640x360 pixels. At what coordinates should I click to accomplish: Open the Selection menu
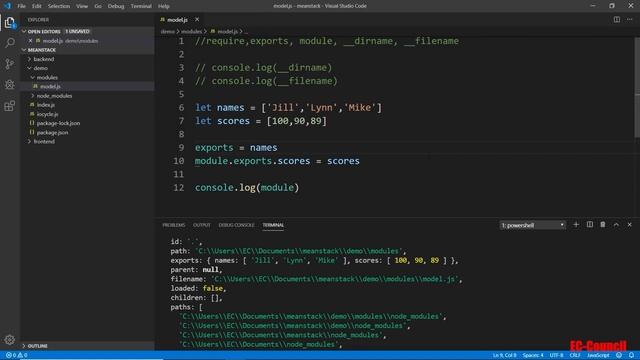click(59, 6)
